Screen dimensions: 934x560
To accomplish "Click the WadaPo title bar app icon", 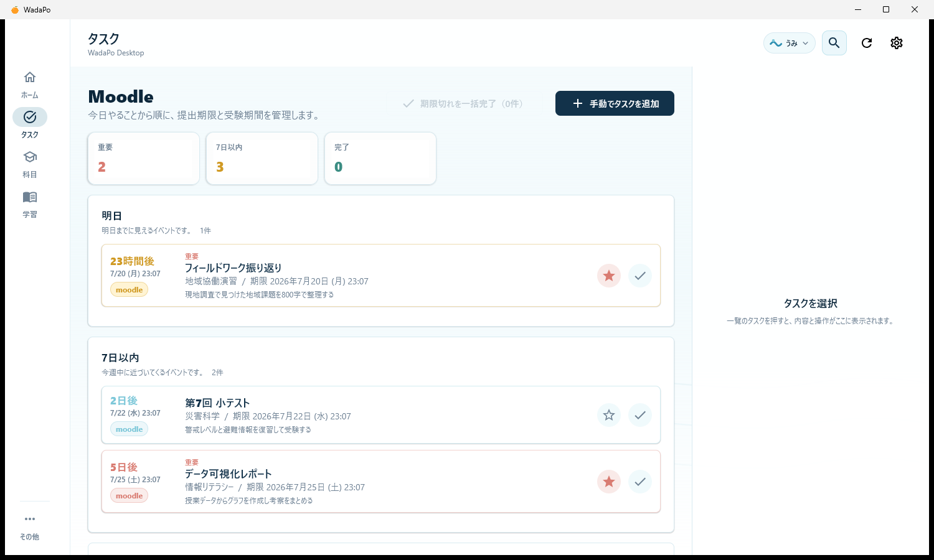I will (15, 10).
